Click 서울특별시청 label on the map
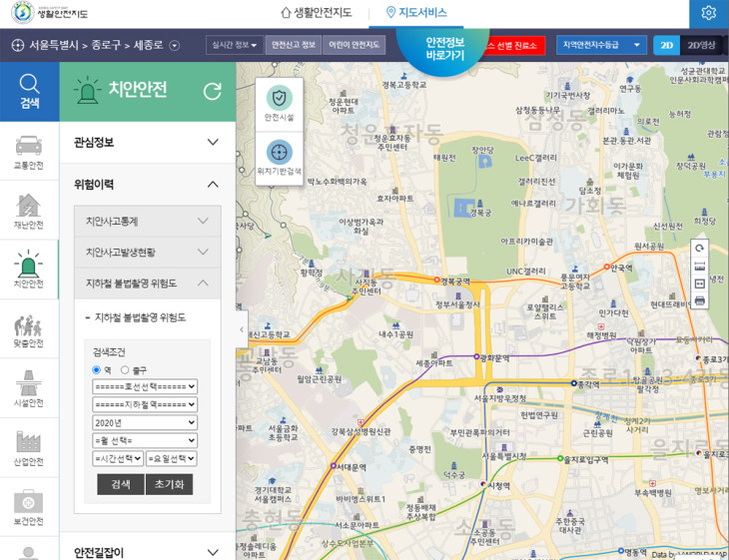Viewport: 729px width, 560px height. click(x=504, y=456)
